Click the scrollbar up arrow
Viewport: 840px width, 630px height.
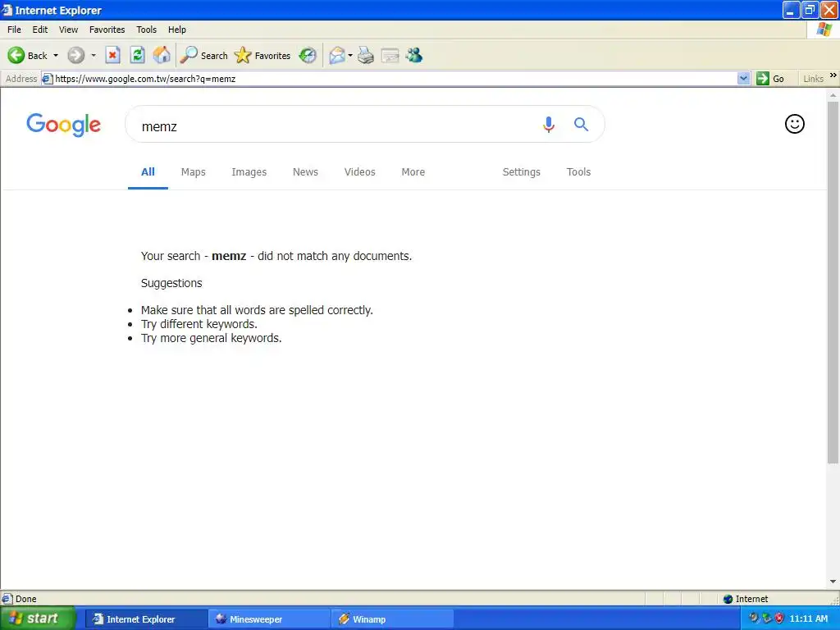pyautogui.click(x=833, y=95)
